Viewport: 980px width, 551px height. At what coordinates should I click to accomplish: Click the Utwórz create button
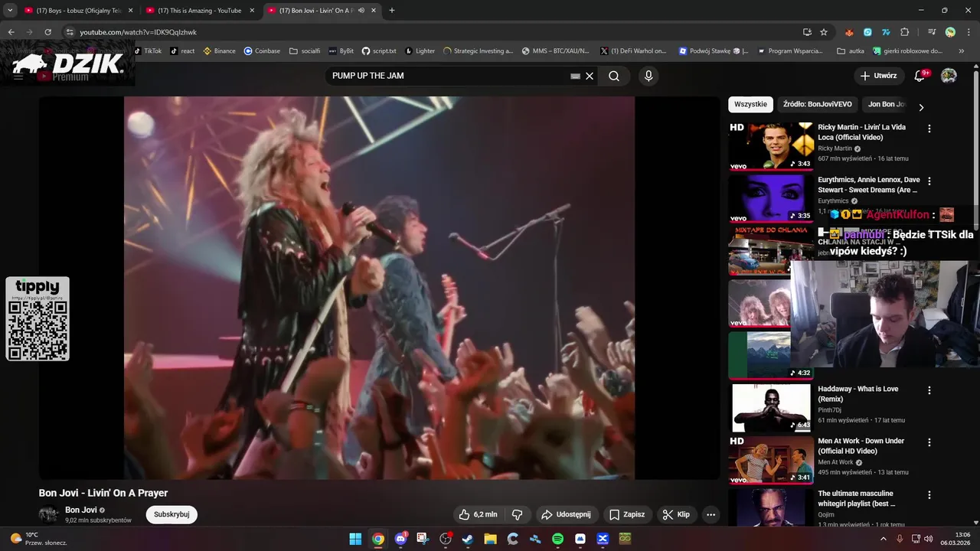879,76
